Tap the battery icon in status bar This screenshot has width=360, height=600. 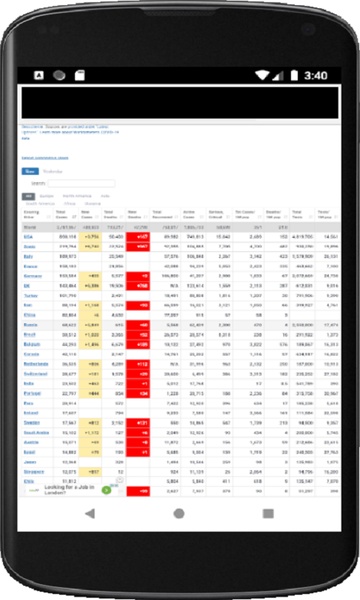(294, 75)
